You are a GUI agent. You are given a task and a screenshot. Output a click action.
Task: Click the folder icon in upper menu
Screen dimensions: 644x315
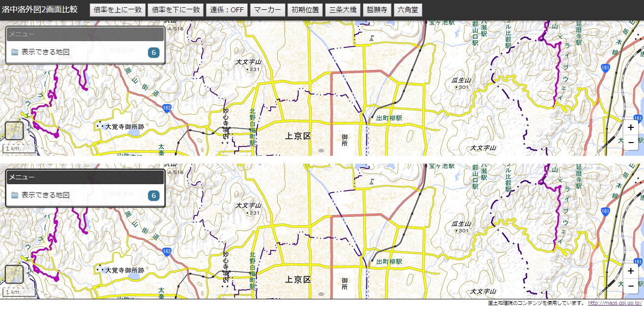[15, 52]
